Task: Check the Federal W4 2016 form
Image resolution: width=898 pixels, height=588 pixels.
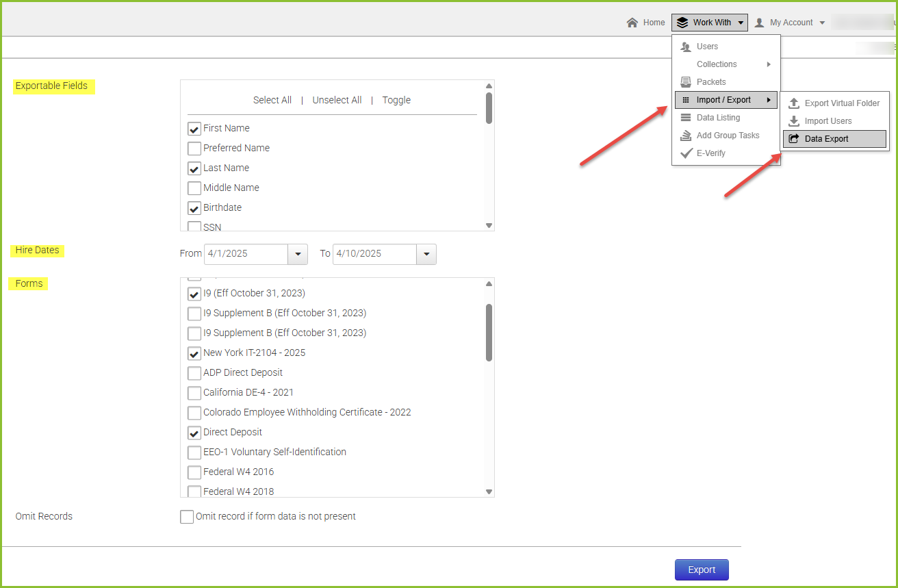Action: pos(194,472)
